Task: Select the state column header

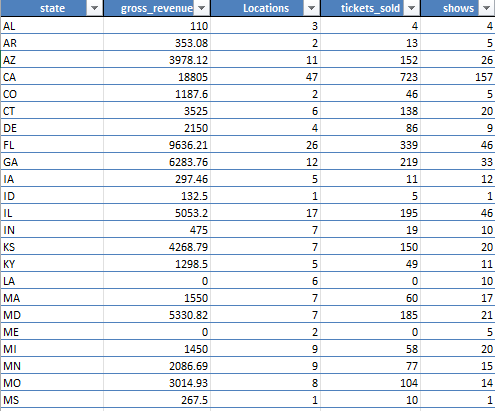Action: (52, 8)
